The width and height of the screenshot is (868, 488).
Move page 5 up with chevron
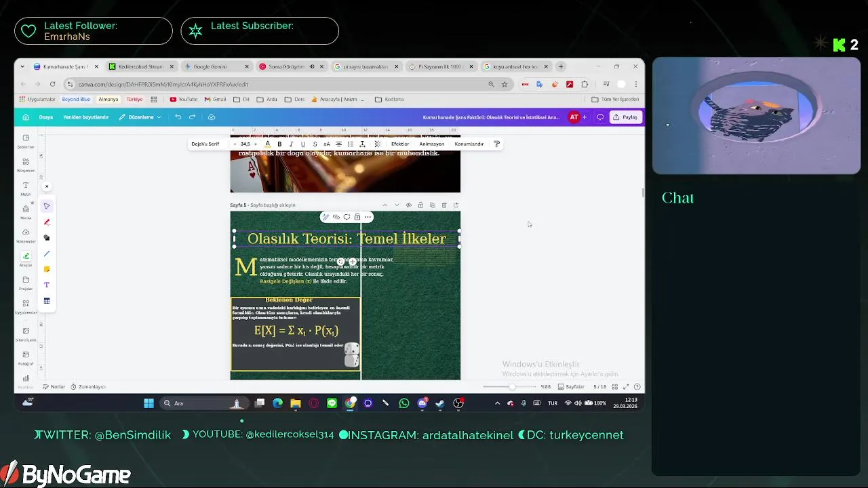coord(384,205)
